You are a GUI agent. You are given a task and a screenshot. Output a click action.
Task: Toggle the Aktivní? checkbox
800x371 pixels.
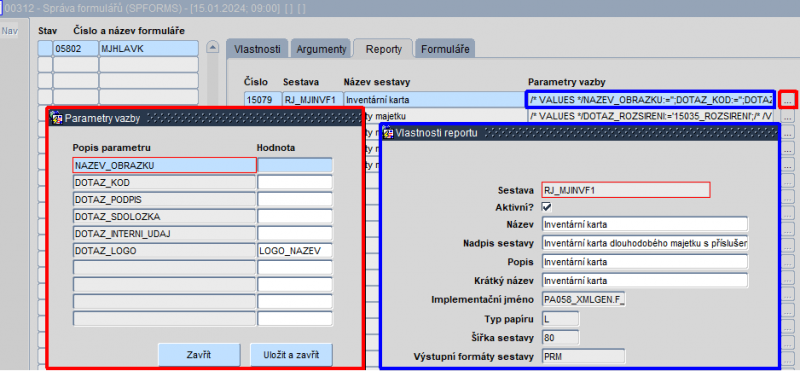pos(547,207)
